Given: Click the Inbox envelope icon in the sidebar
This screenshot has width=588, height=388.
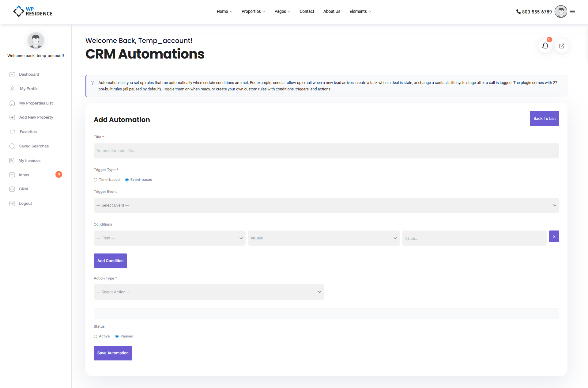Looking at the screenshot, I should (x=12, y=175).
